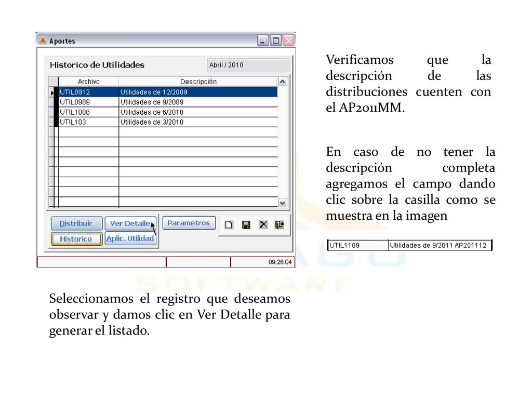Click the Archivo column header
The image size is (532, 399).
click(x=88, y=82)
